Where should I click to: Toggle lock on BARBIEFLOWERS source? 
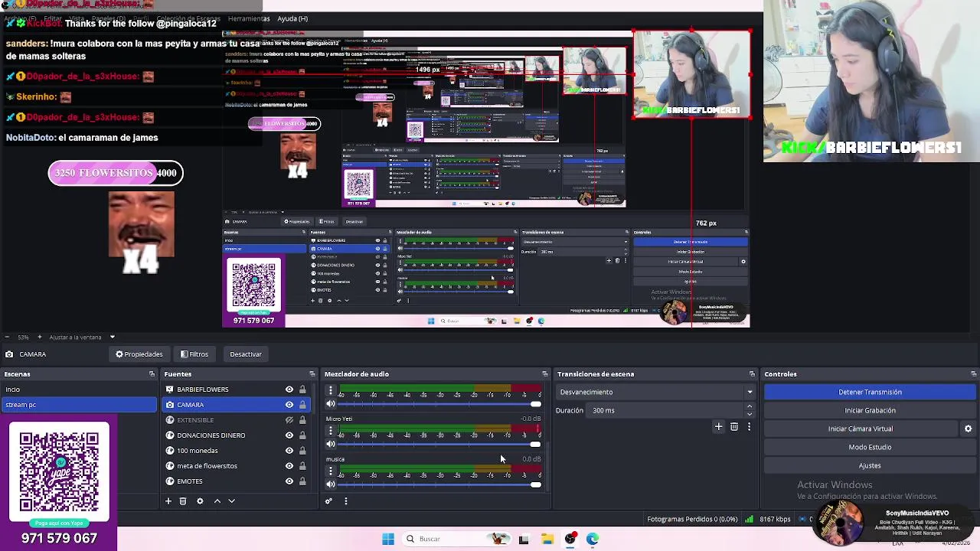coord(302,390)
